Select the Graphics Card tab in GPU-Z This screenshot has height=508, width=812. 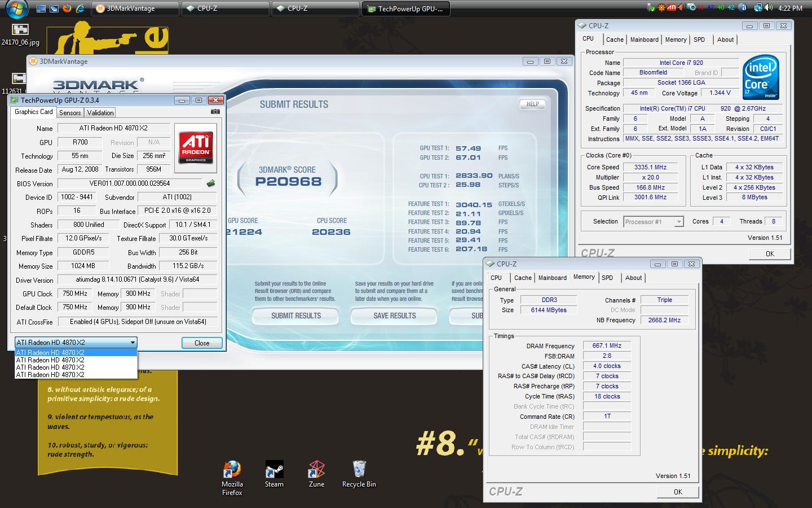34,112
